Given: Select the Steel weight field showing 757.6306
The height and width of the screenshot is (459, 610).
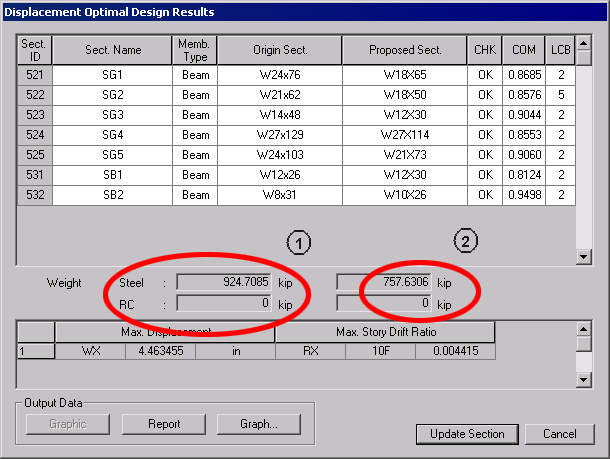Looking at the screenshot, I should 385,283.
